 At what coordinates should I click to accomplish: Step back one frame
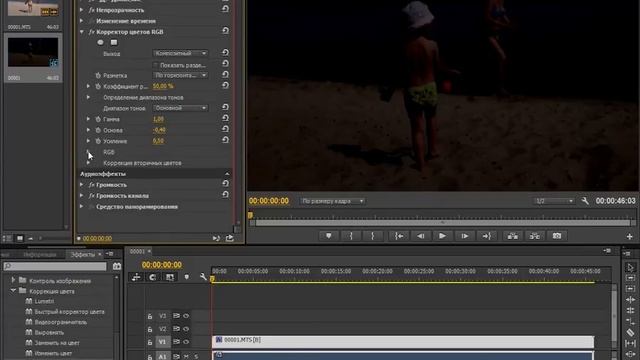[420, 236]
